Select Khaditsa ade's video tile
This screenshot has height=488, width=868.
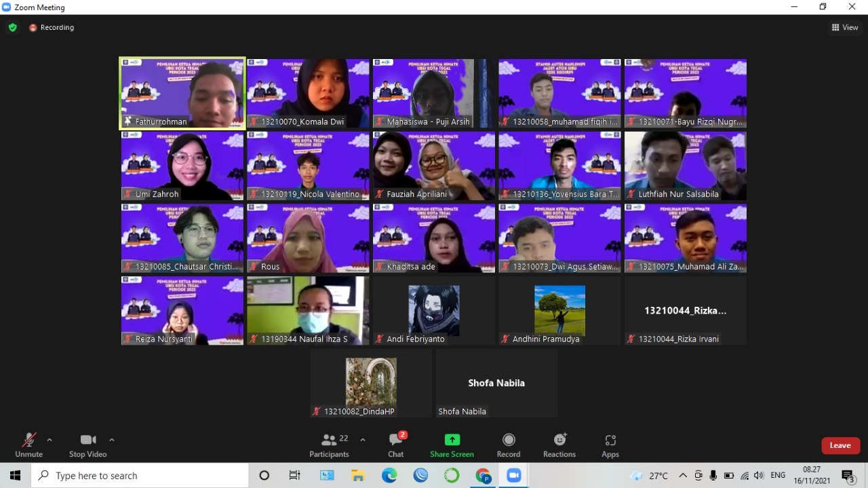pyautogui.click(x=434, y=238)
